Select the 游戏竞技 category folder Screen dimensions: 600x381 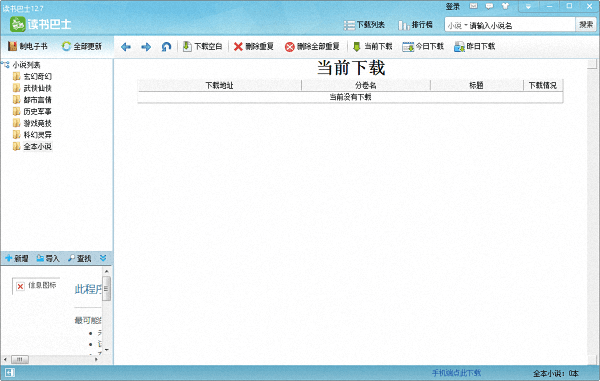pyautogui.click(x=33, y=123)
